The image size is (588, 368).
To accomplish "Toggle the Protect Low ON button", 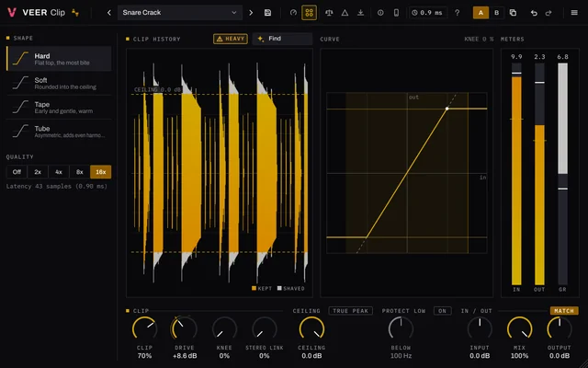I will [x=443, y=311].
